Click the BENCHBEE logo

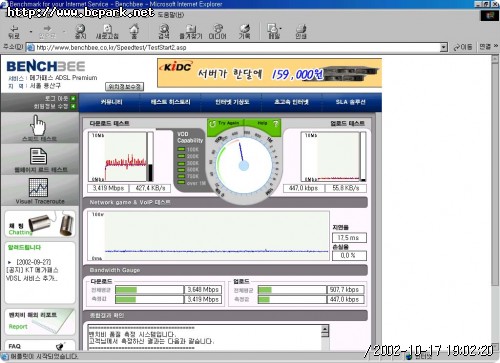point(46,66)
